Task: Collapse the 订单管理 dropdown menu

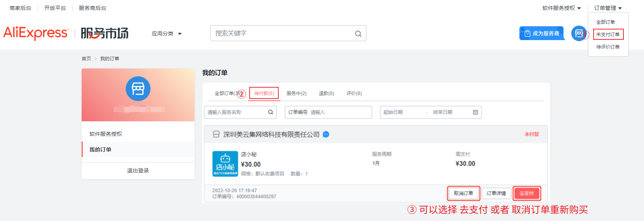Action: point(608,8)
